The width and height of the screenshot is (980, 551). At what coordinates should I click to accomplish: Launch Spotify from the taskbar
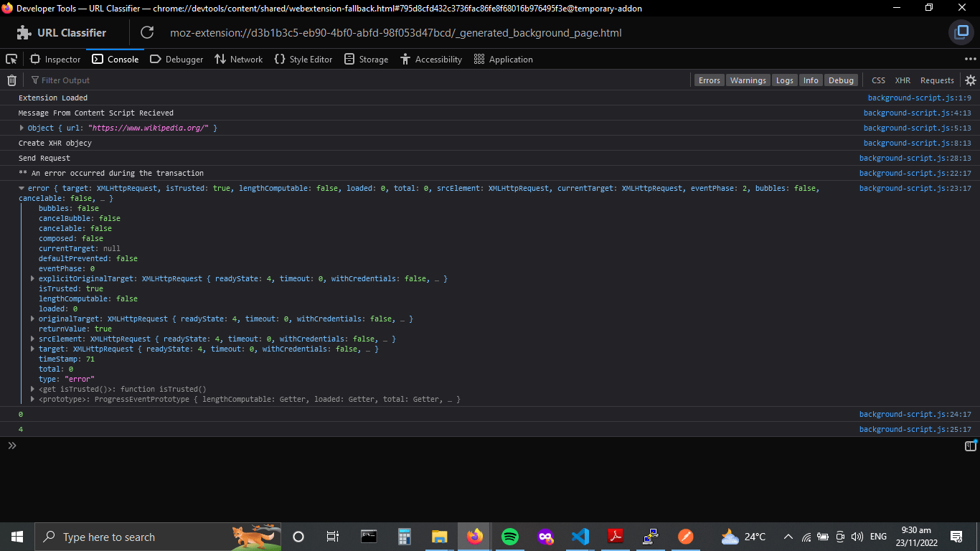tap(510, 536)
